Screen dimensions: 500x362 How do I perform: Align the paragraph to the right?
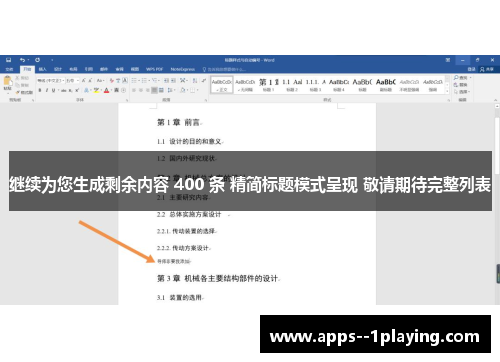pyautogui.click(x=147, y=90)
